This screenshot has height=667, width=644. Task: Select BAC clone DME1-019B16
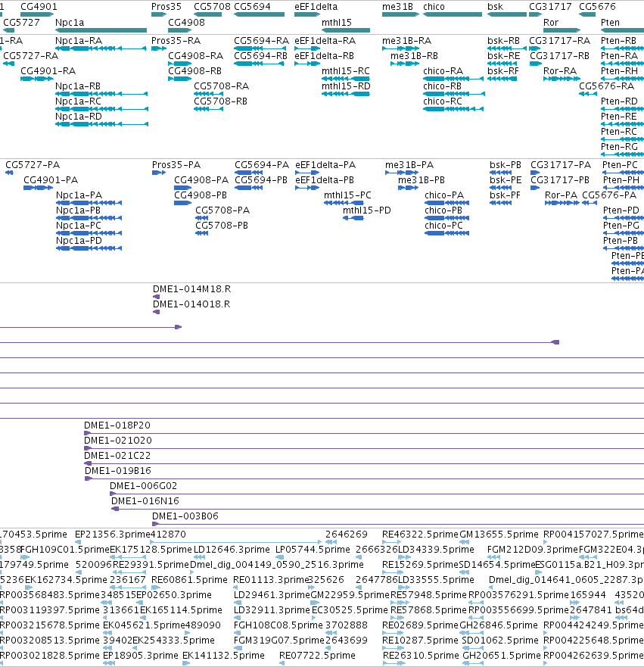coord(364,479)
